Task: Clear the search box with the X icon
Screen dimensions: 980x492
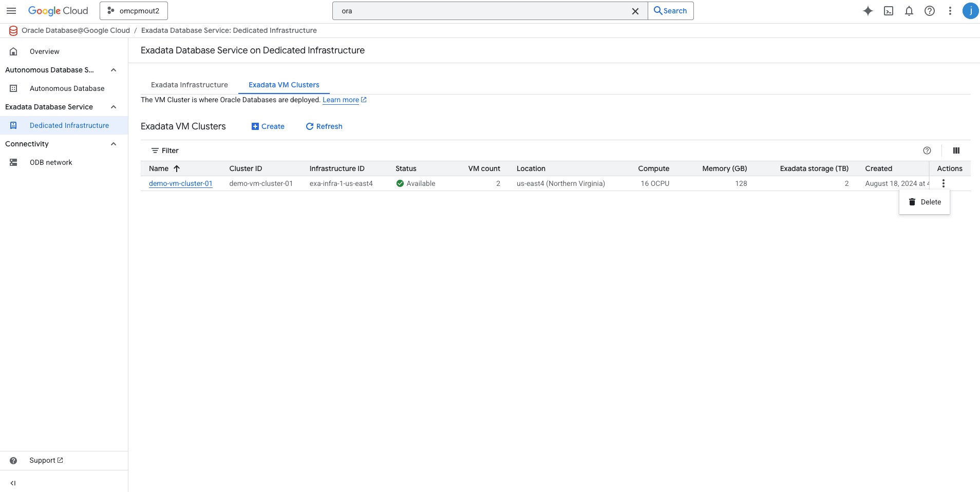Action: (635, 11)
